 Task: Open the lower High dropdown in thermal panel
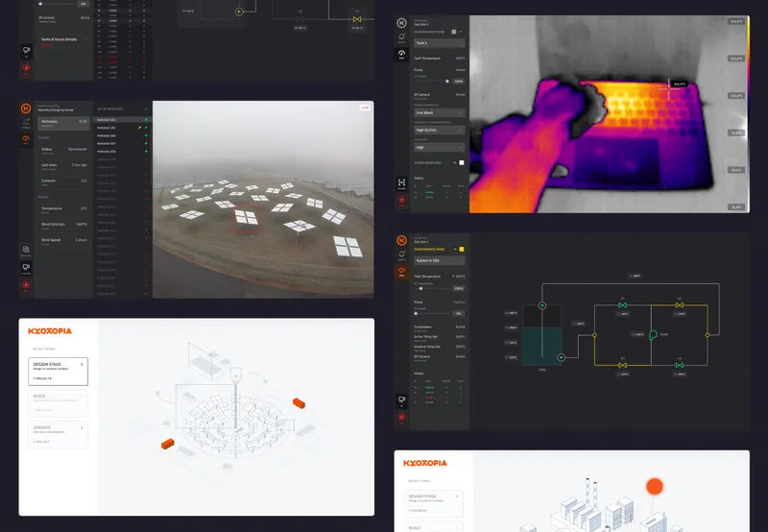pyautogui.click(x=439, y=148)
